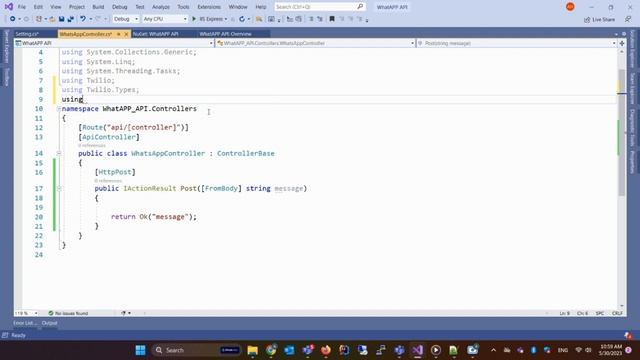Switch to the Setting.cs tab
Screen dimensions: 640x360
pos(27,34)
